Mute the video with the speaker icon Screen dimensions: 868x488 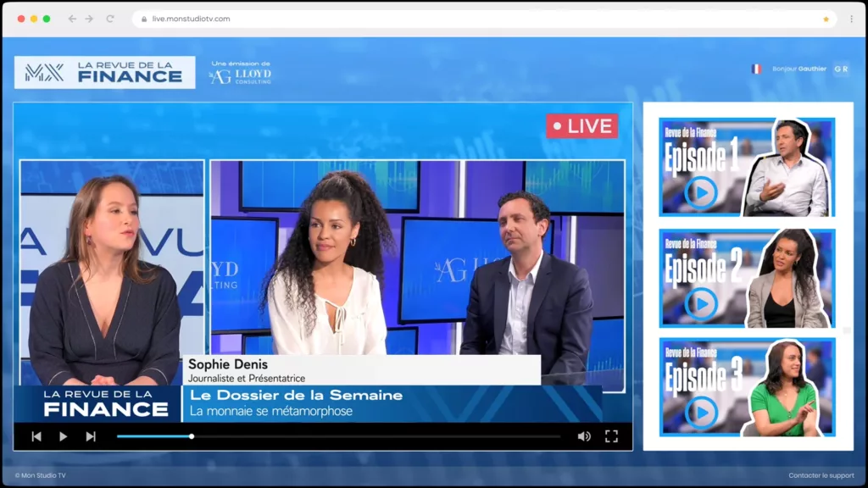click(584, 436)
